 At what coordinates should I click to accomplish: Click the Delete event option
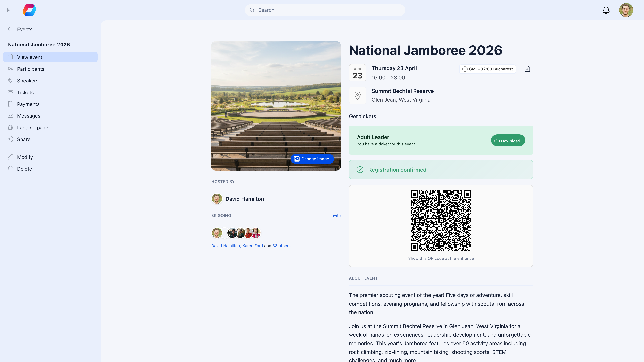24,169
